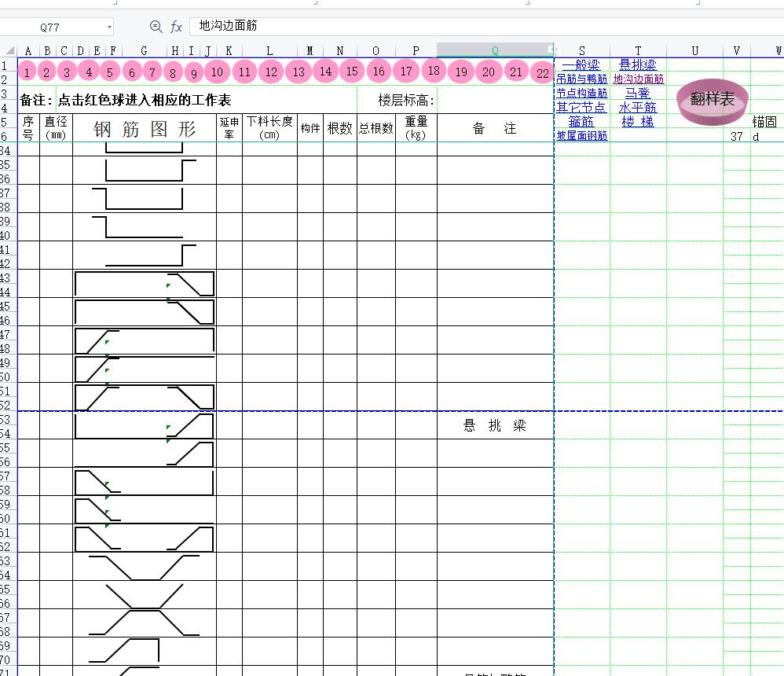Click in the formula bar text field
The image size is (784, 676).
point(471,27)
